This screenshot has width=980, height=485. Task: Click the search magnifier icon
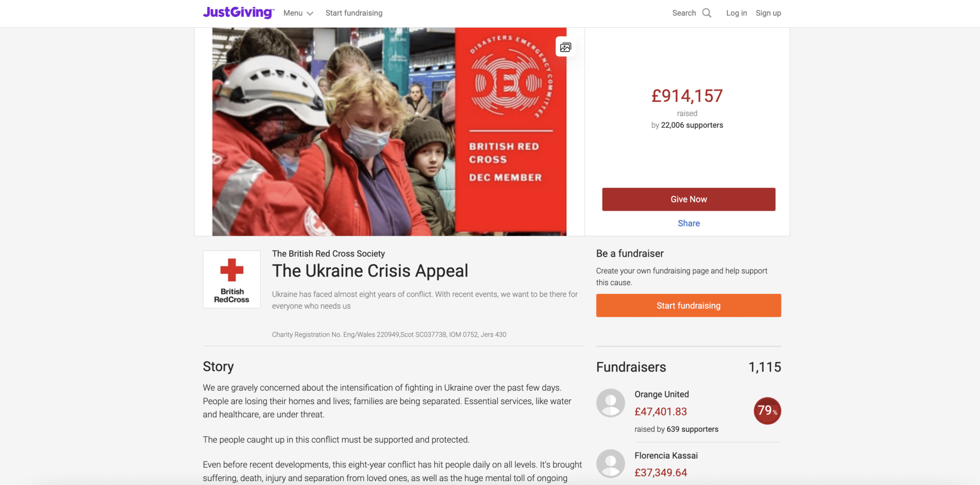[707, 13]
